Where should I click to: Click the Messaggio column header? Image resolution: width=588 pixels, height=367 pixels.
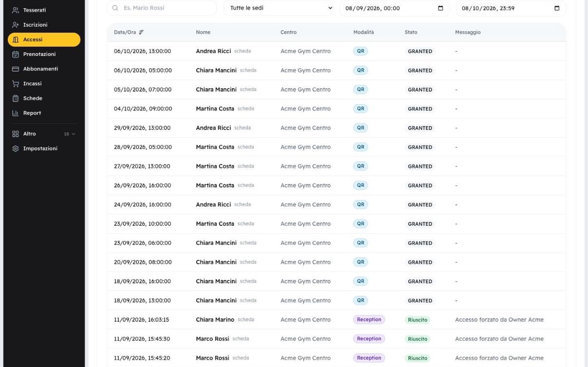[x=468, y=32]
